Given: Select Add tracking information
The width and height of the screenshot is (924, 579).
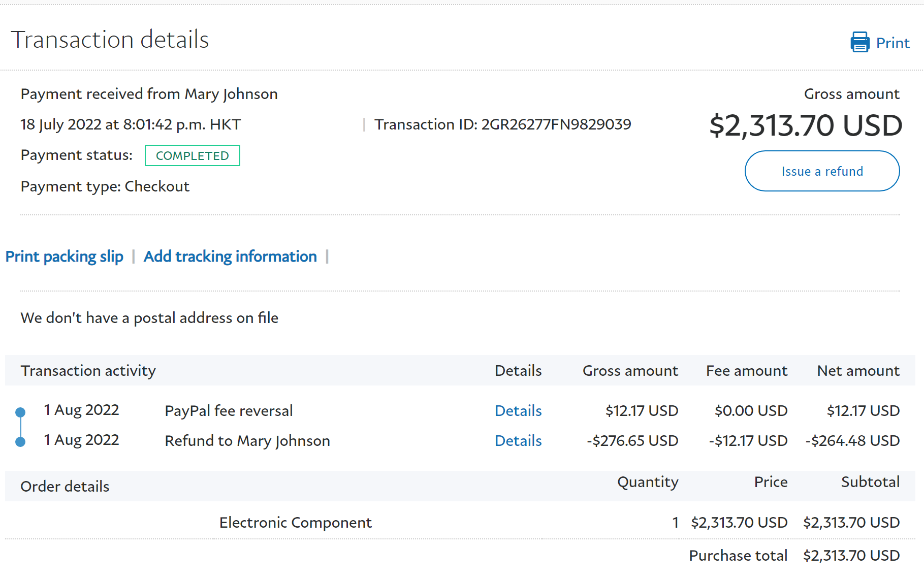Looking at the screenshot, I should 230,256.
